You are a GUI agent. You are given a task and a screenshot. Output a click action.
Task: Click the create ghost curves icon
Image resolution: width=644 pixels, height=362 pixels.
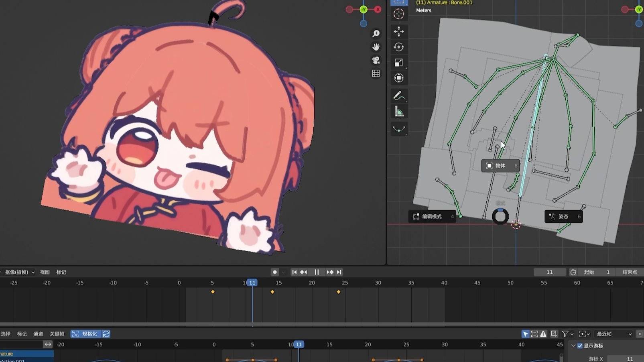(554, 334)
